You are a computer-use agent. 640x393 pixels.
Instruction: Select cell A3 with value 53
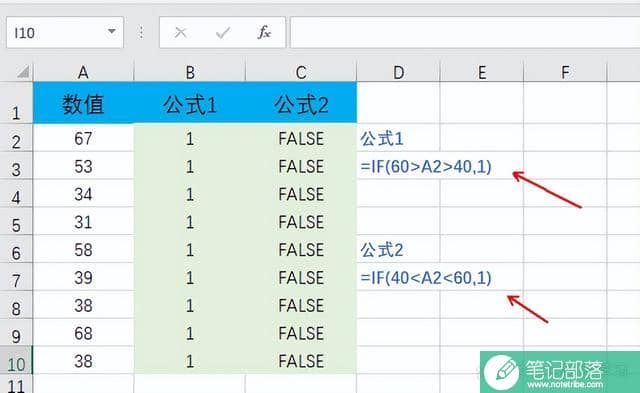[83, 166]
